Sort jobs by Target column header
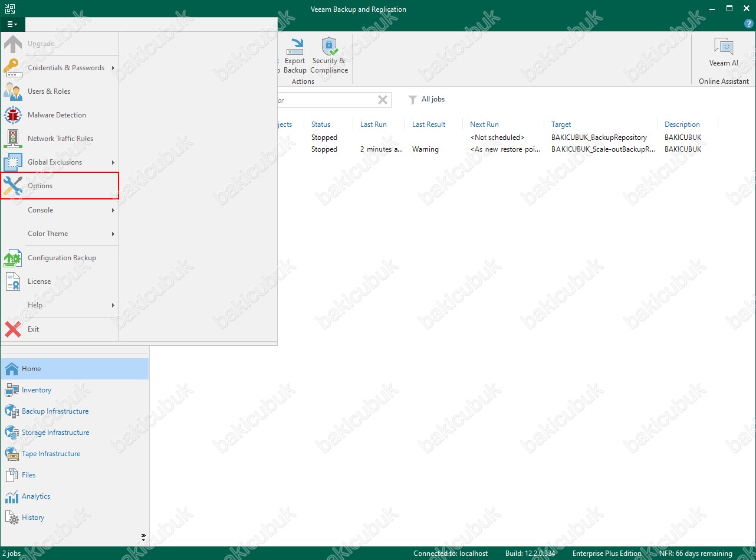The image size is (756, 560). [561, 125]
